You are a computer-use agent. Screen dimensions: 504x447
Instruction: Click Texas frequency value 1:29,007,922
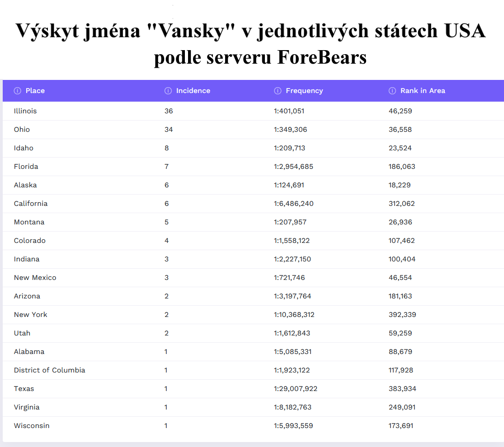tap(296, 389)
